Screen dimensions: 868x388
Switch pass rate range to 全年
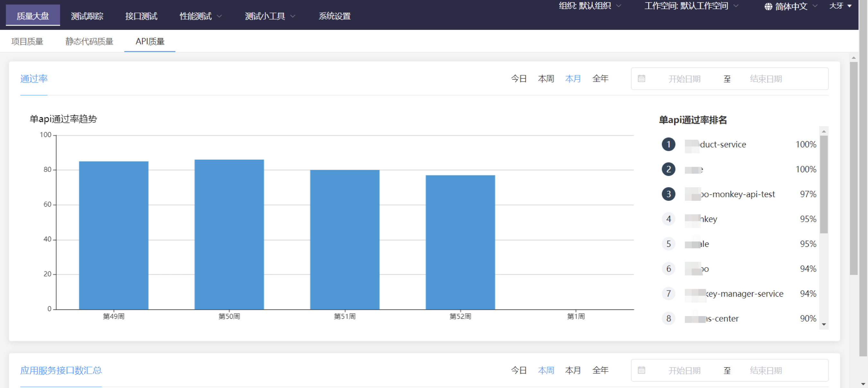click(x=600, y=79)
